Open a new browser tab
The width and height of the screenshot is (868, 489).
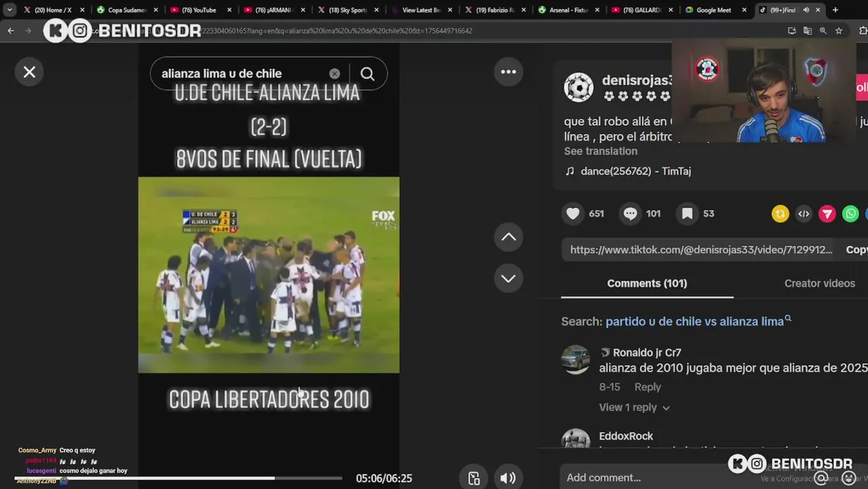(835, 10)
